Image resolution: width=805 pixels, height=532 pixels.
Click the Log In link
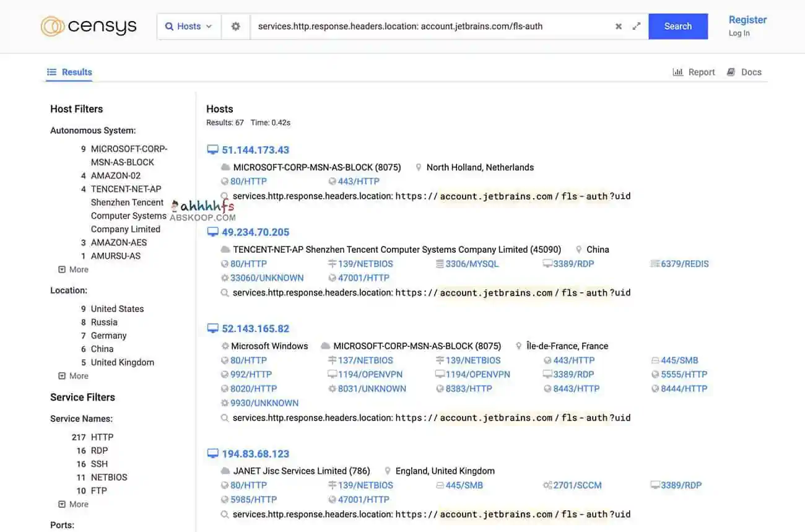(739, 33)
